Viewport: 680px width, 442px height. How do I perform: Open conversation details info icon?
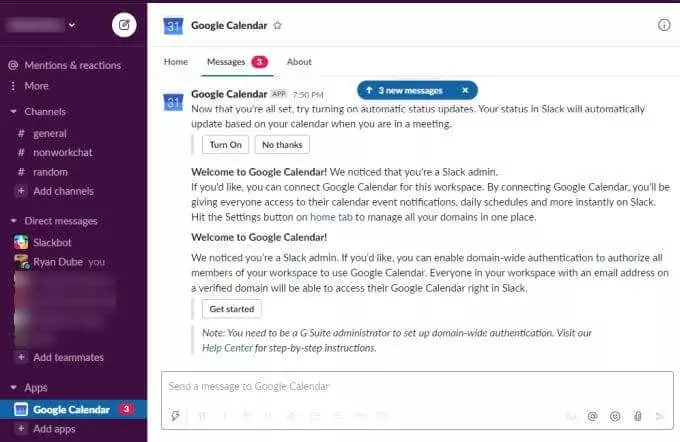664,25
